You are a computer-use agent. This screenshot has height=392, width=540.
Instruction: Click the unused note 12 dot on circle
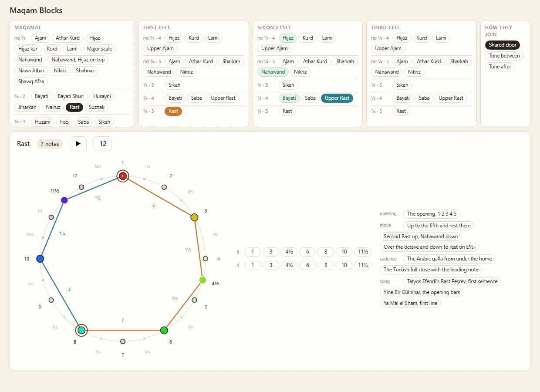pos(81,187)
